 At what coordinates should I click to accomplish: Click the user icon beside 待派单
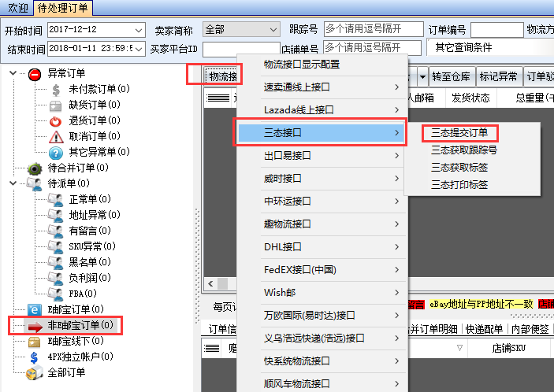point(35,184)
